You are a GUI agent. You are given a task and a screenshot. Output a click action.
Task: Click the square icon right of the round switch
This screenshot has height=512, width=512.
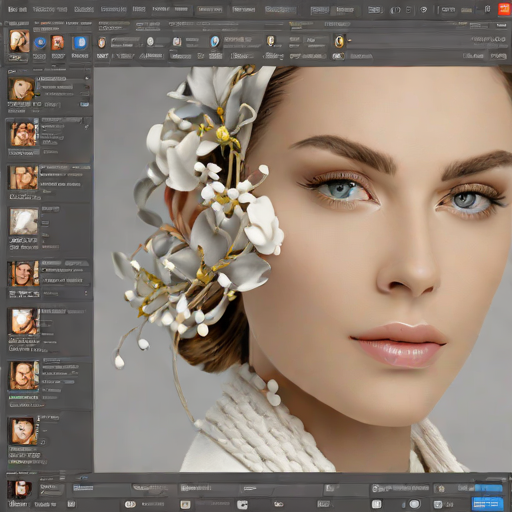coord(438,504)
